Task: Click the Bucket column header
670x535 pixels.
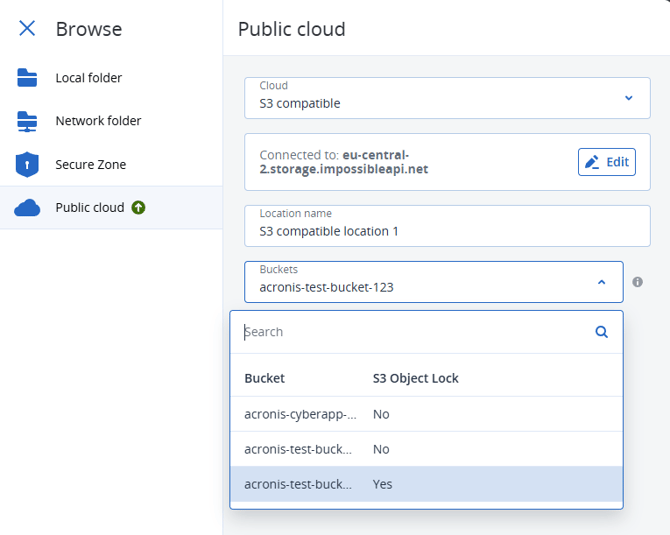Action: pyautogui.click(x=265, y=378)
